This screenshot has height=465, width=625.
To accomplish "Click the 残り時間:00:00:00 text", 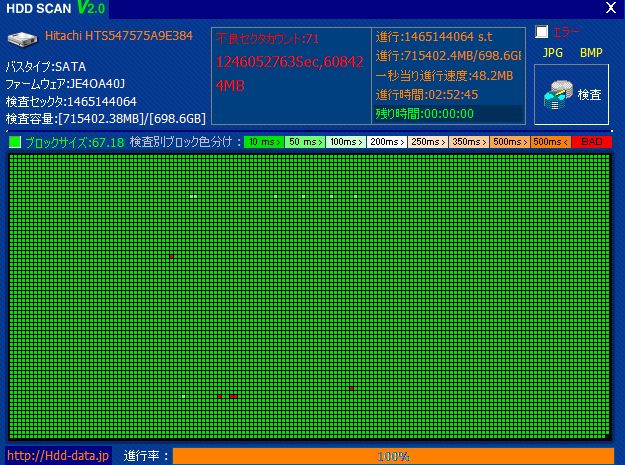I will pyautogui.click(x=425, y=114).
